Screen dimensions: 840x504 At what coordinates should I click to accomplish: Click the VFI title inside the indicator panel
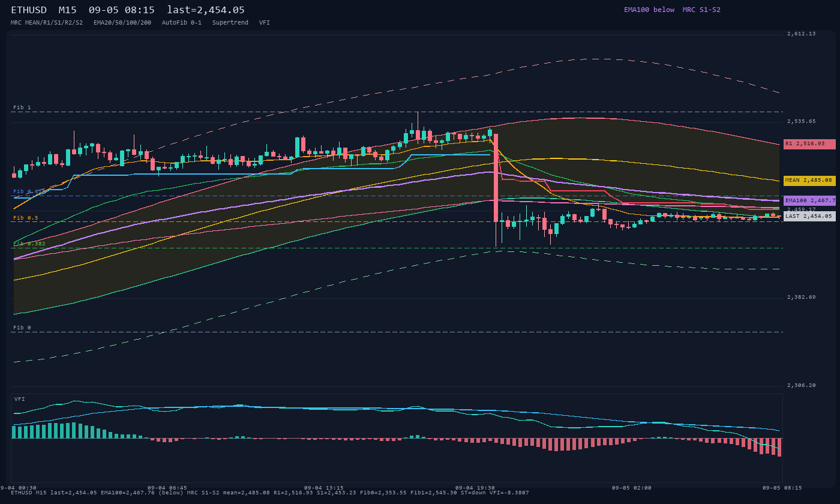pyautogui.click(x=20, y=399)
